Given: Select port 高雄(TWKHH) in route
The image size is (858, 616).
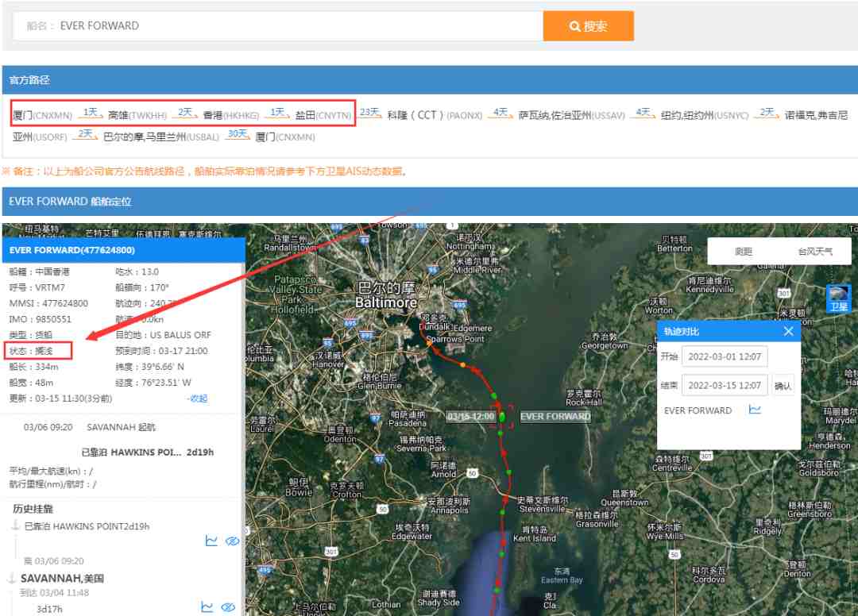Looking at the screenshot, I should [x=137, y=115].
